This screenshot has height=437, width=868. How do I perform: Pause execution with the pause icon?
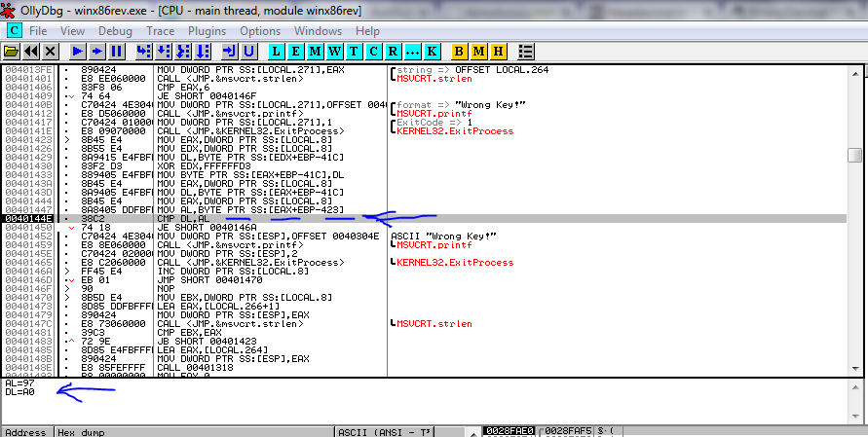(x=117, y=52)
